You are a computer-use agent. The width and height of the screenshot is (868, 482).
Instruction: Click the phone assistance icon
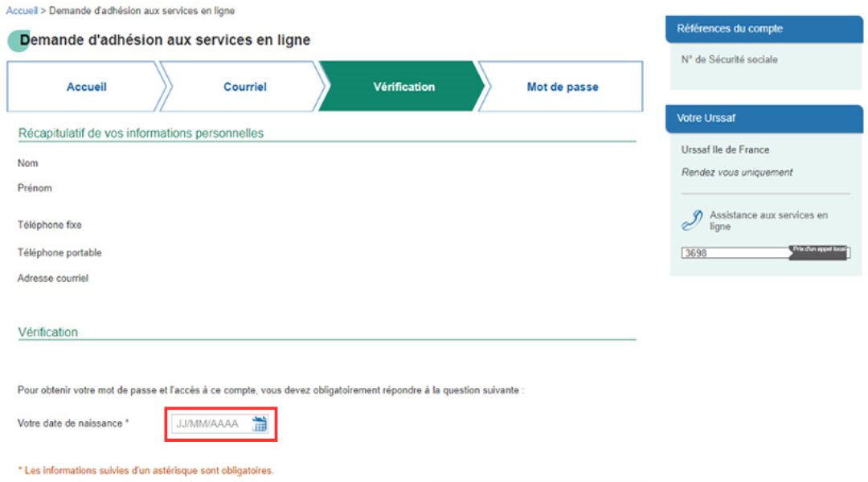pos(692,219)
